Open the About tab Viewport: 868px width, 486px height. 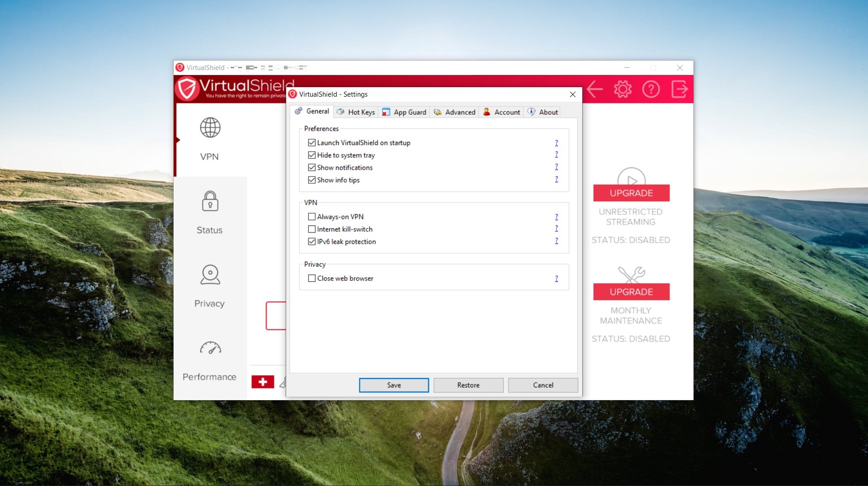coord(542,112)
